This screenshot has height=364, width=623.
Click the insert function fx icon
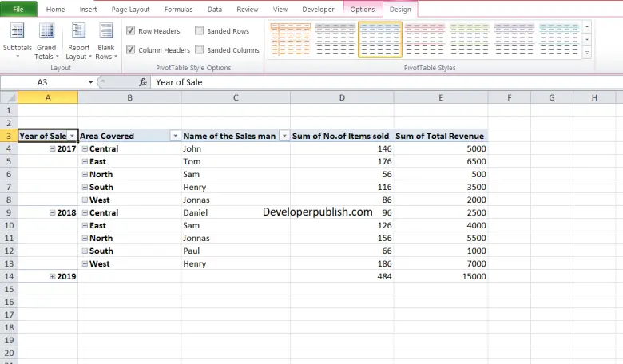tap(143, 82)
